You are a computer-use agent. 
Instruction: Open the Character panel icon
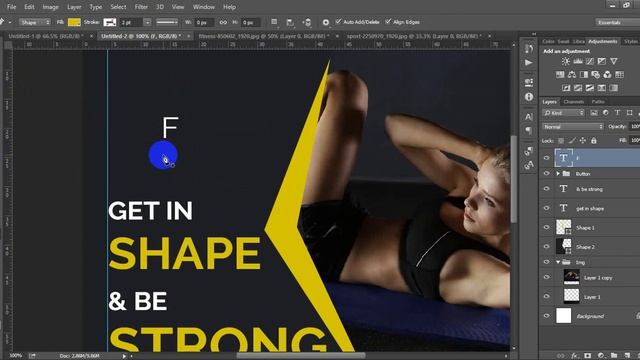click(x=529, y=116)
